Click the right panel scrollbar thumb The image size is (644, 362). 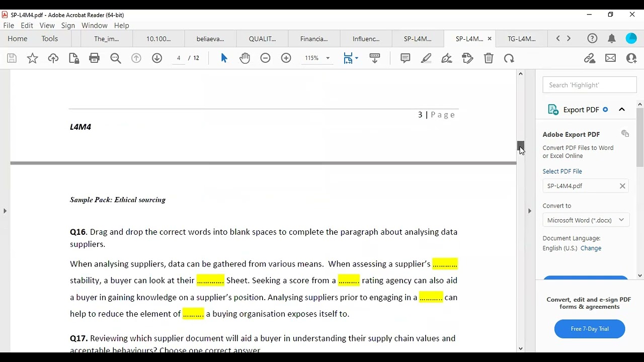640,137
